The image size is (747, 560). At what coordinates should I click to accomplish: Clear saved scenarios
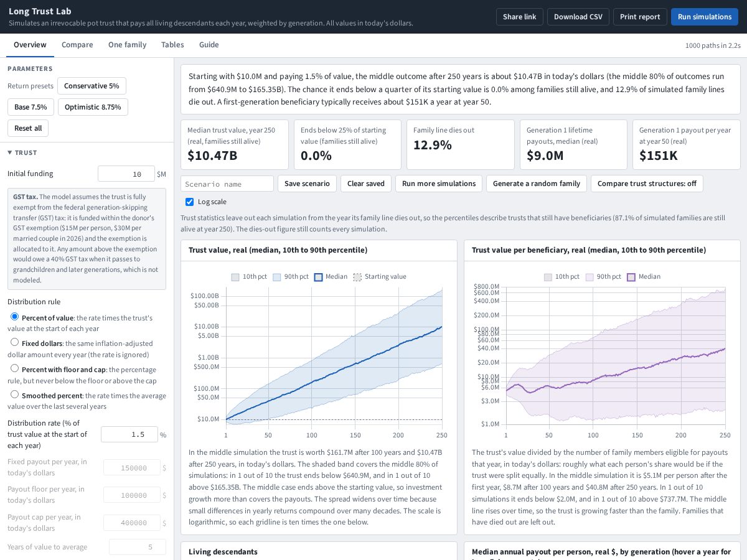(x=366, y=184)
